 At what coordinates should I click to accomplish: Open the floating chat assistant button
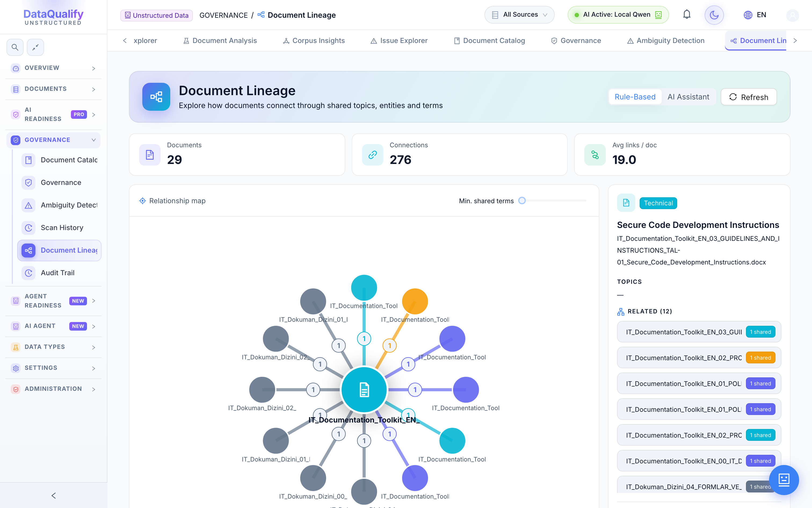pyautogui.click(x=784, y=480)
